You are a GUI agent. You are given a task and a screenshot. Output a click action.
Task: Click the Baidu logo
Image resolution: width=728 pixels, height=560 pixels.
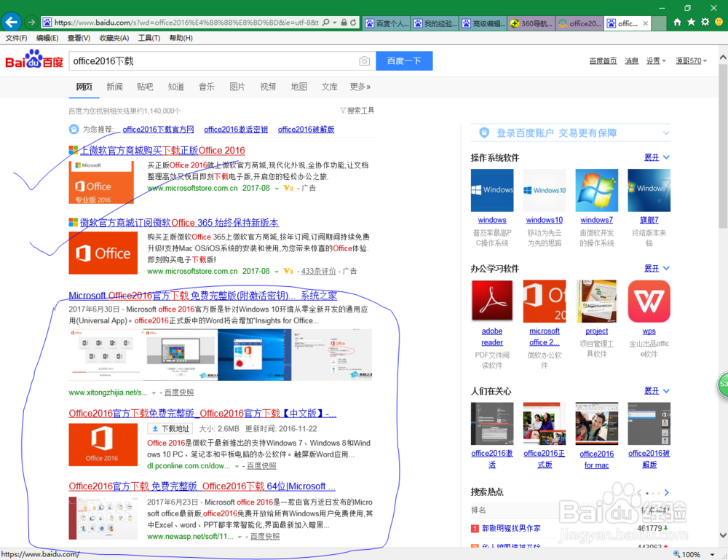[34, 60]
